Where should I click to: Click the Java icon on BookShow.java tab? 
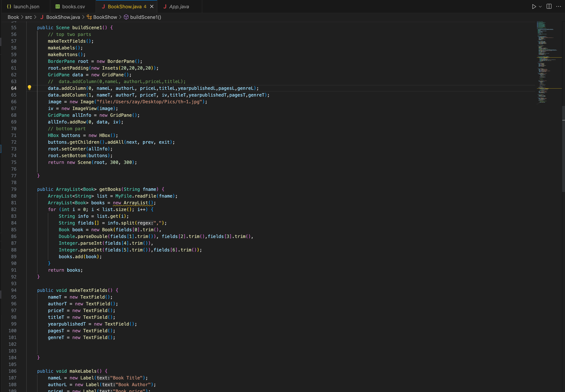(104, 7)
